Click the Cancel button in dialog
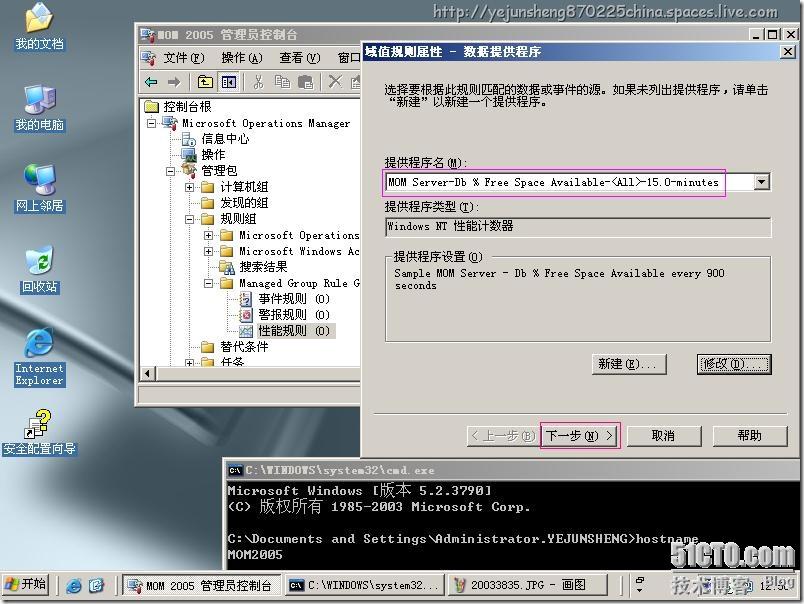Screen dimensions: 804x604 tap(664, 436)
